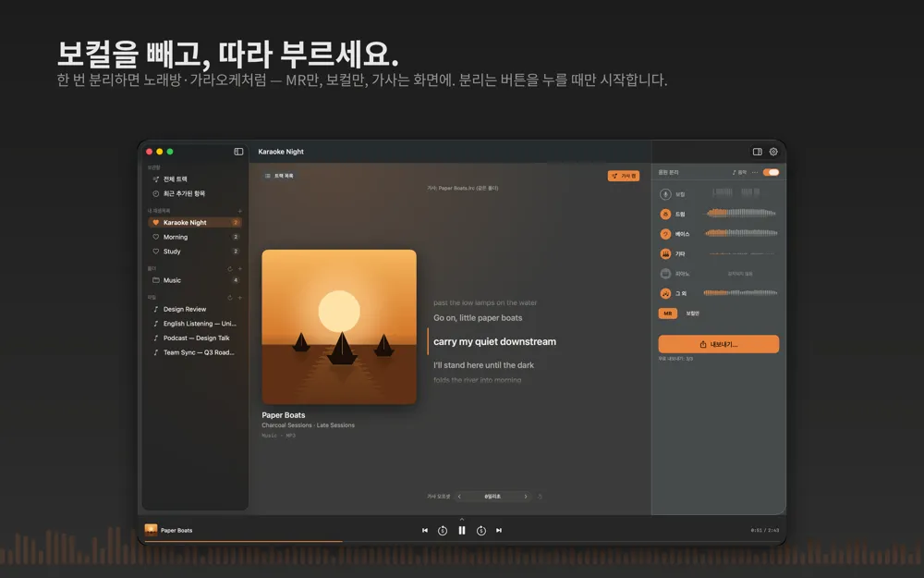Skip to next track
Image resolution: width=924 pixels, height=578 pixels.
[x=499, y=530]
